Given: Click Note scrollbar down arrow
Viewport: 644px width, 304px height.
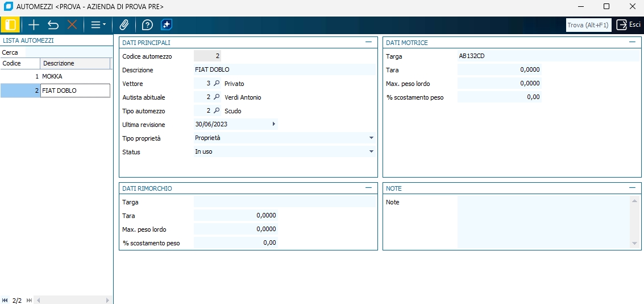Looking at the screenshot, I should click(x=634, y=244).
